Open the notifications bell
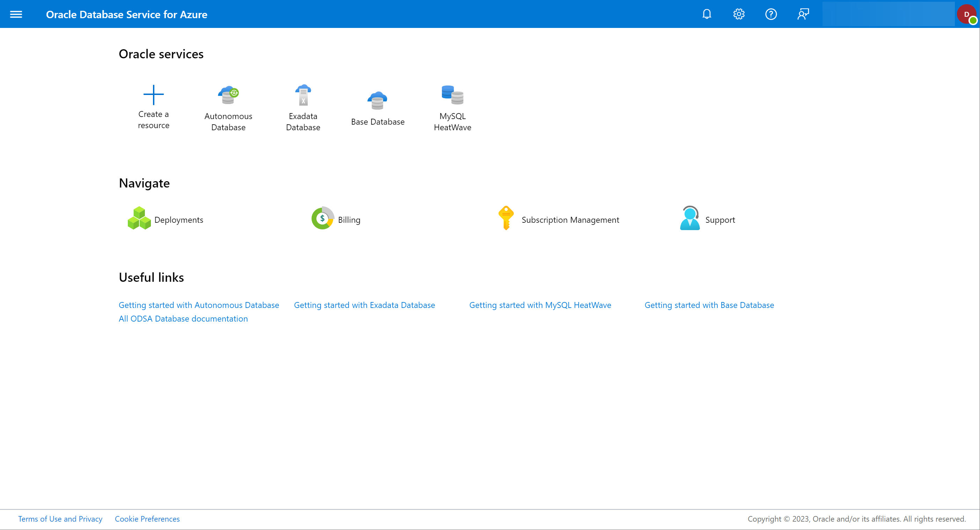 (707, 14)
